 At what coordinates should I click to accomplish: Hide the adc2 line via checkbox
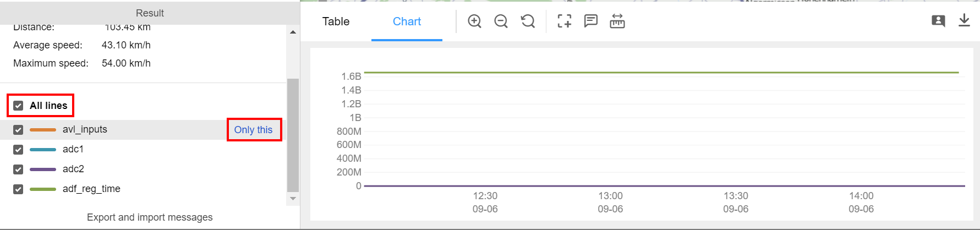[x=18, y=169]
